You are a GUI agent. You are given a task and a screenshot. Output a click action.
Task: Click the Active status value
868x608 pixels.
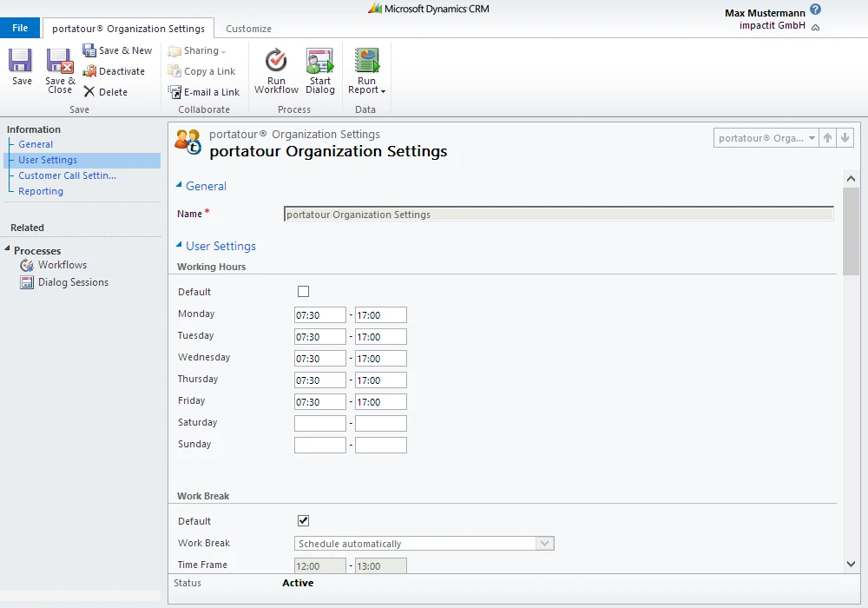(x=298, y=583)
